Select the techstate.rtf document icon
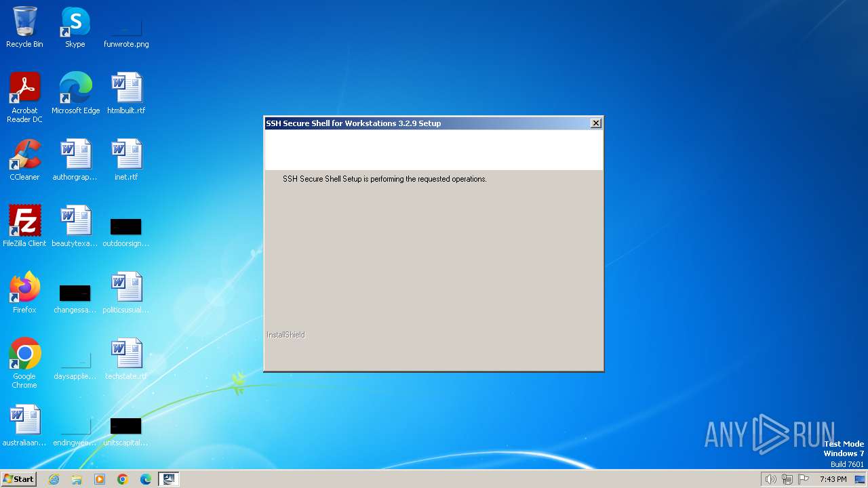The height and width of the screenshot is (488, 868). coord(126,360)
